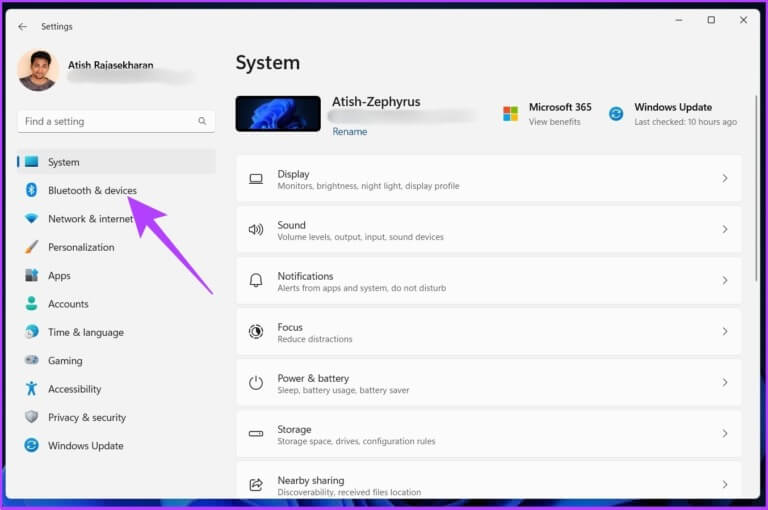Click the user profile picture
The image size is (768, 510).
click(39, 71)
